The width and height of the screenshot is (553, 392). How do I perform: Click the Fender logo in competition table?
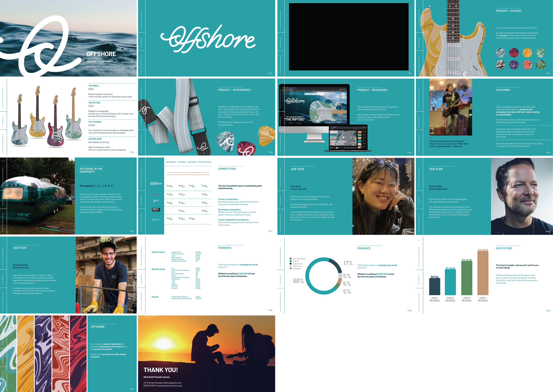(156, 194)
